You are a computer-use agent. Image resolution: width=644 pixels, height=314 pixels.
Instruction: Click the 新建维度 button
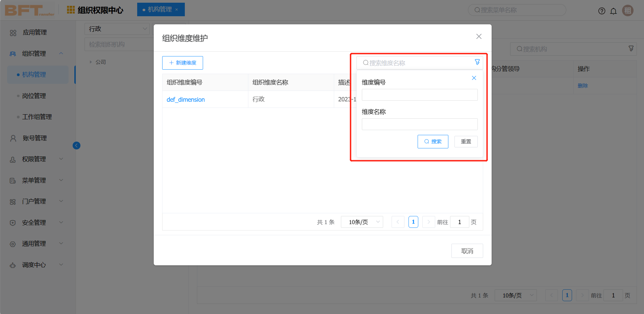(182, 63)
